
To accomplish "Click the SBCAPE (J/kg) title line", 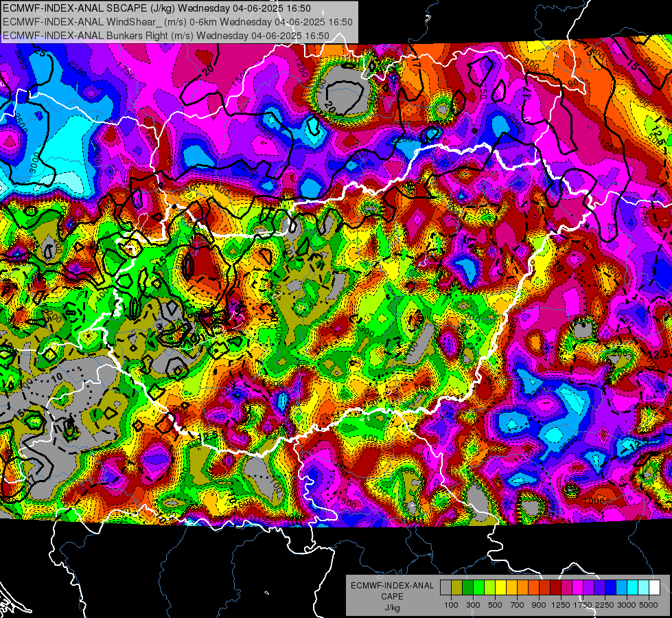I will coord(157,8).
